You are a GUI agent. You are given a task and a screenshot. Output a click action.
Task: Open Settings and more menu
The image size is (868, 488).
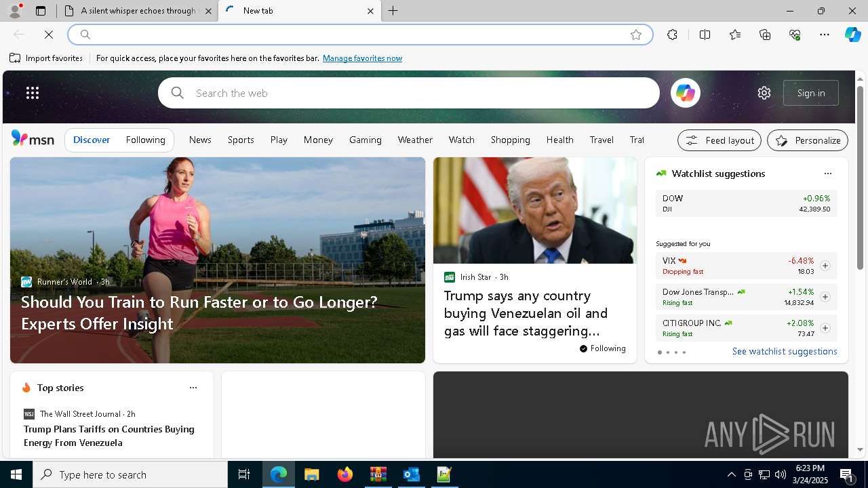coord(825,35)
